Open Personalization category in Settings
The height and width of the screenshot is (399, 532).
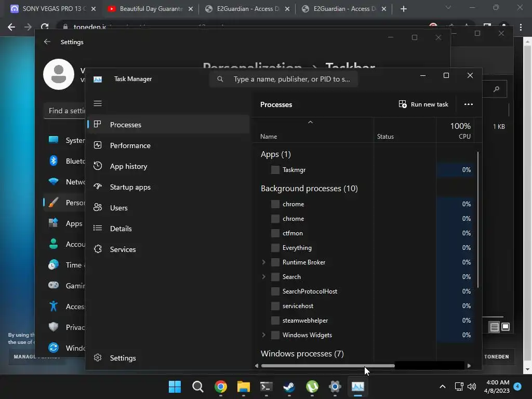tap(64, 203)
